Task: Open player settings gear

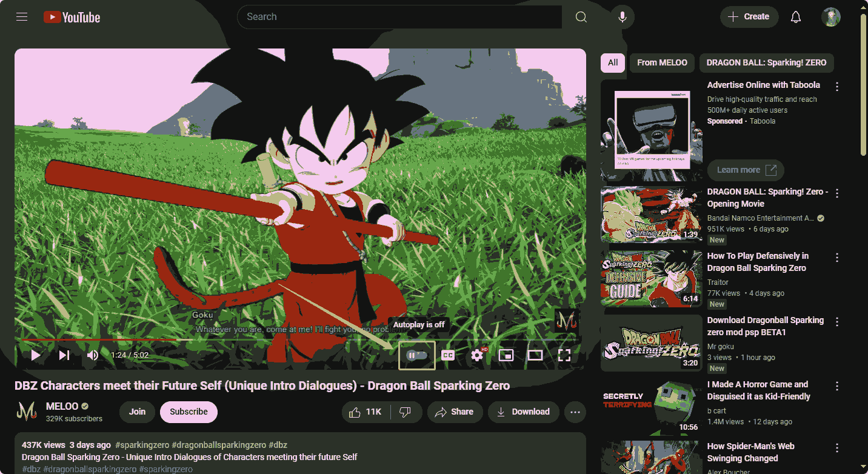Action: coord(478,355)
